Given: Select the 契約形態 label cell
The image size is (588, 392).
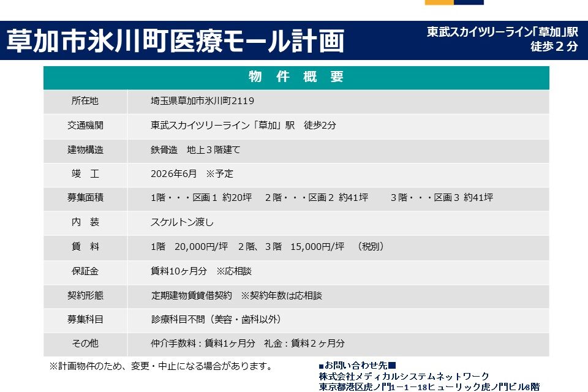Looking at the screenshot, I should coord(85,295).
